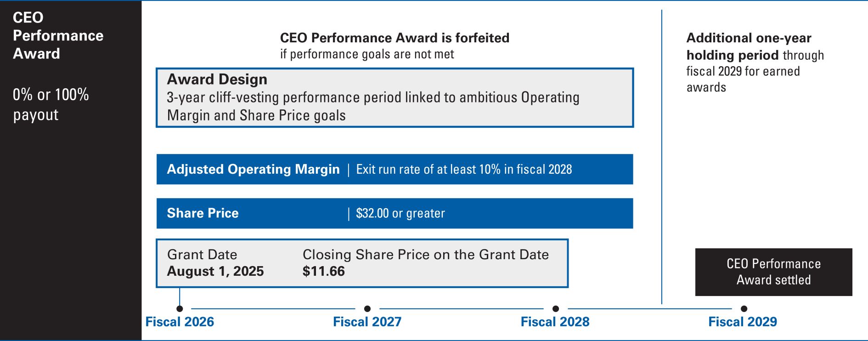Select the Fiscal 2029 label
Screen dimensions: 868x341
pyautogui.click(x=743, y=322)
